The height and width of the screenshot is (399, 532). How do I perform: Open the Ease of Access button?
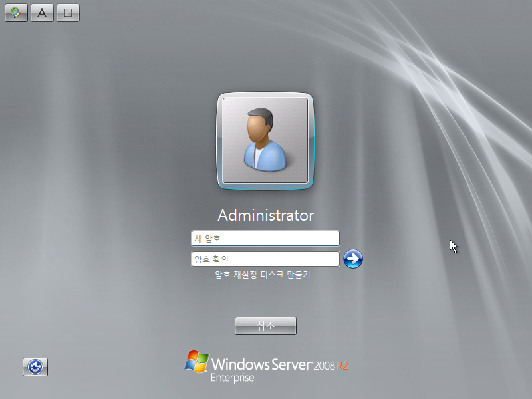click(x=35, y=367)
